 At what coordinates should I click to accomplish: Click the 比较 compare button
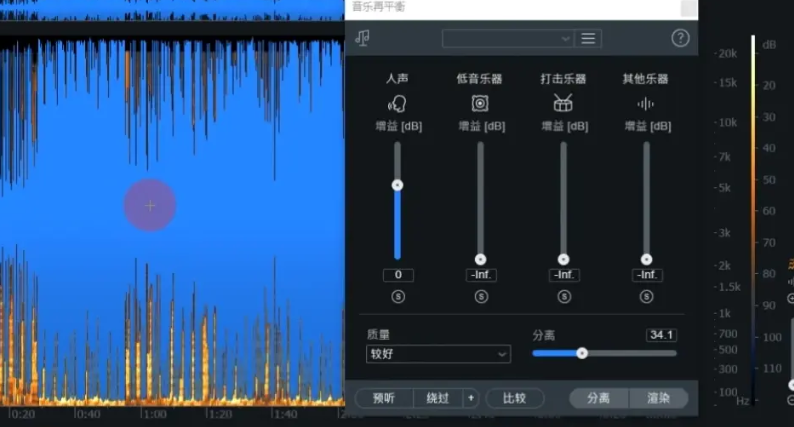point(514,398)
